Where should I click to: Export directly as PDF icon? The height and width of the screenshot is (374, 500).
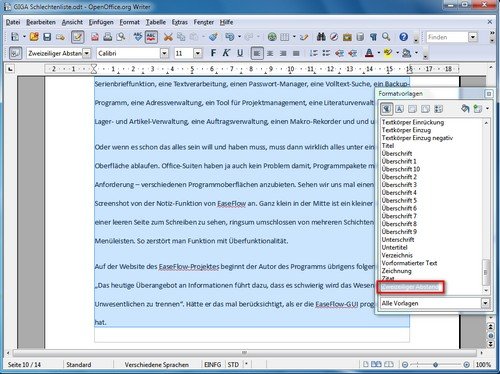click(x=95, y=37)
